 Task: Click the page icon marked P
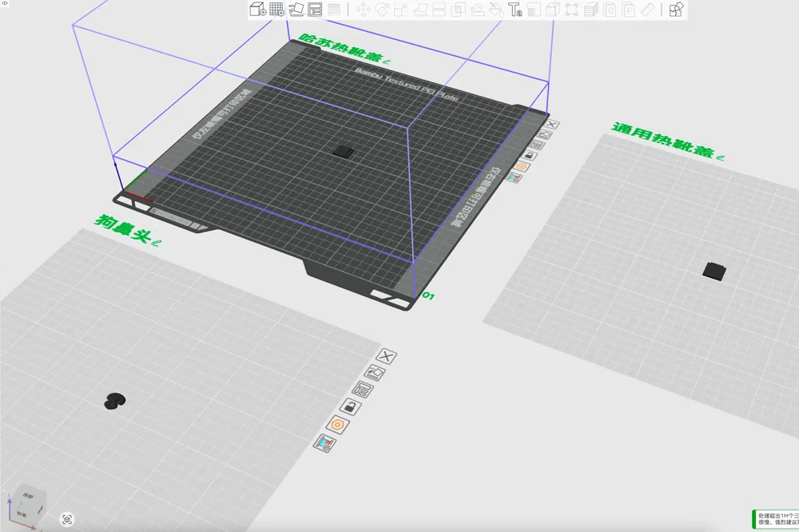coord(629,9)
